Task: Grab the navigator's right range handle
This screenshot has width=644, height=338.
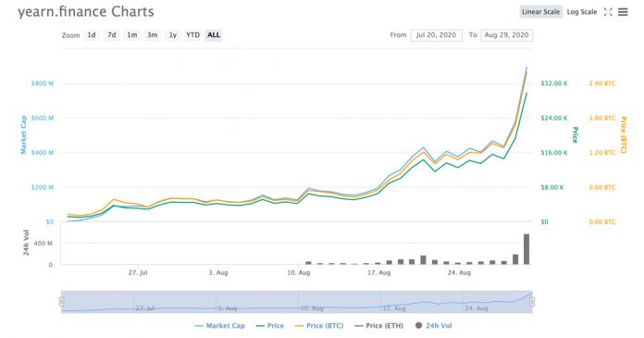Action: point(532,302)
